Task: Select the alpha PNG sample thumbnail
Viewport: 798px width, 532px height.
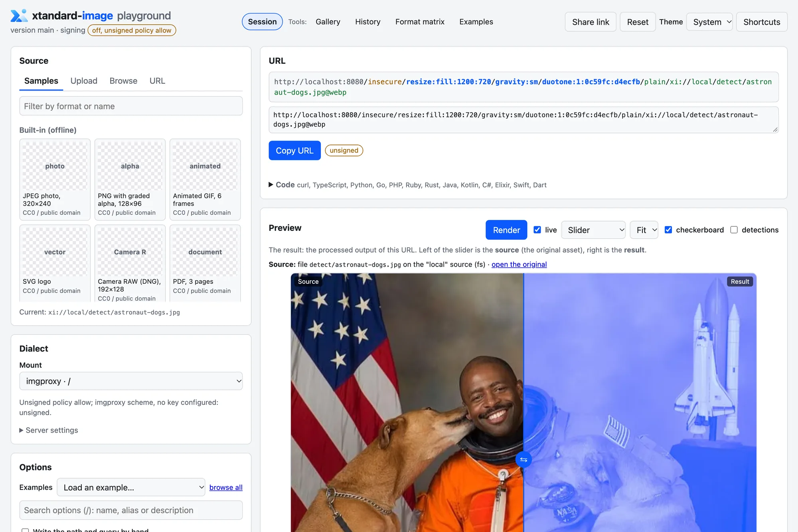Action: coord(130,179)
